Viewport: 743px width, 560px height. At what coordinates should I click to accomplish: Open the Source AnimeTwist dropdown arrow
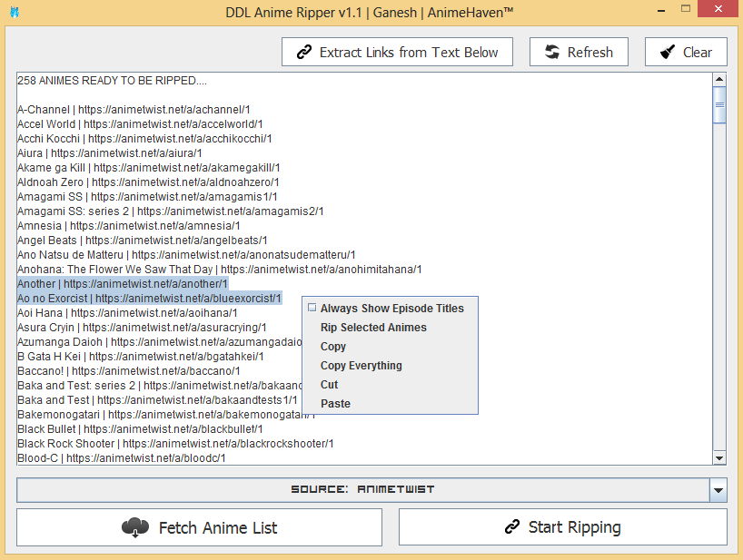pos(718,490)
